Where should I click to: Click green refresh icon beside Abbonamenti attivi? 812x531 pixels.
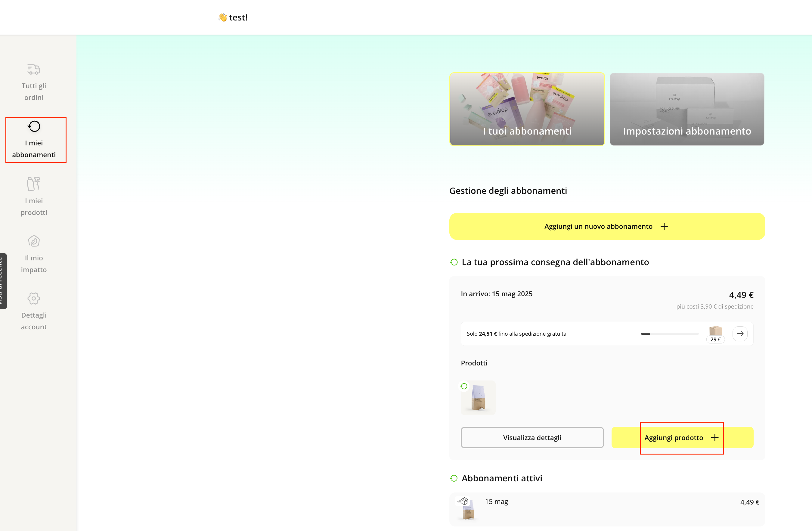454,478
